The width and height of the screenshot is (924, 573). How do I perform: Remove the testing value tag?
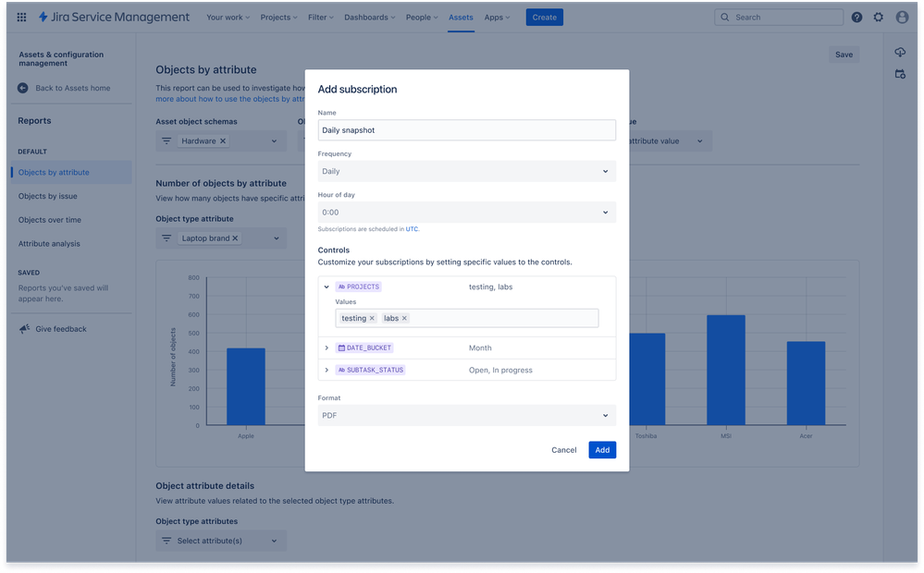tap(372, 318)
